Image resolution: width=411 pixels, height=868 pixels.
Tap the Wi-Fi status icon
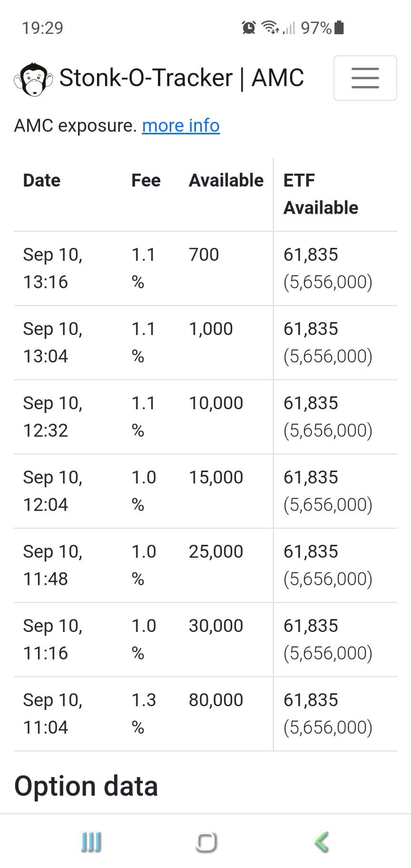271,28
